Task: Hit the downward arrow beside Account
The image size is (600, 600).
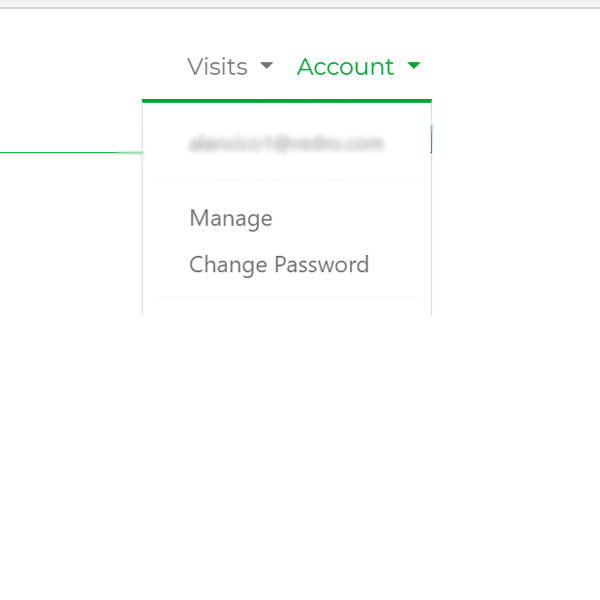Action: (x=414, y=67)
